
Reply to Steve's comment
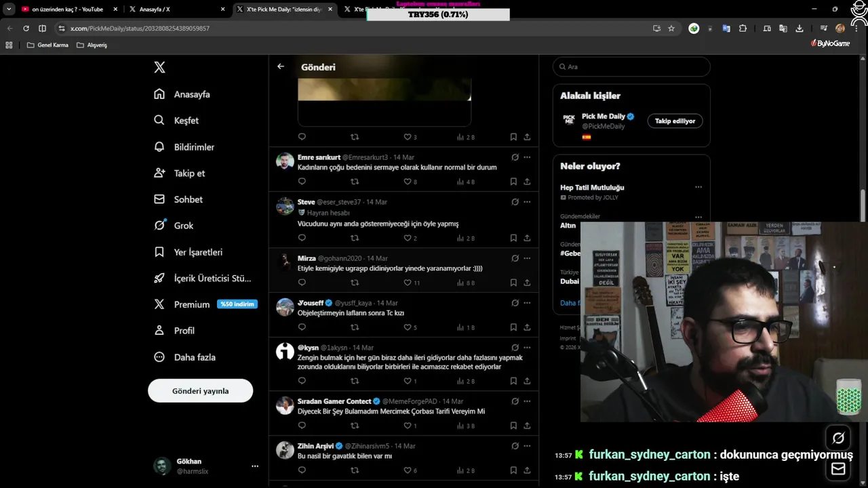[x=302, y=238]
